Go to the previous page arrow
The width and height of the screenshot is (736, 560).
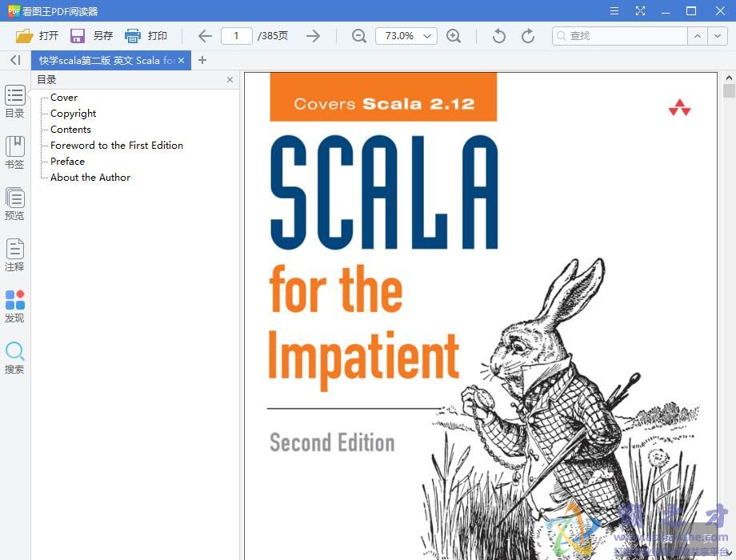pyautogui.click(x=205, y=36)
